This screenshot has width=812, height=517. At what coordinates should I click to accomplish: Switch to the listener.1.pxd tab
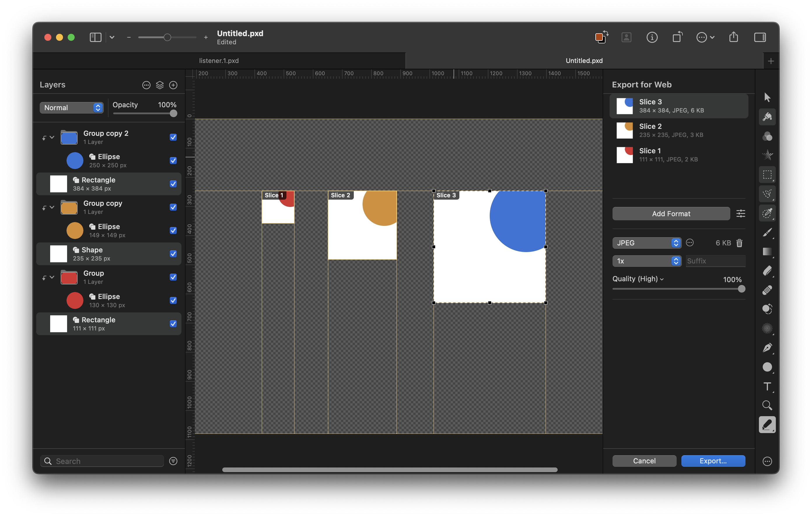[219, 61]
